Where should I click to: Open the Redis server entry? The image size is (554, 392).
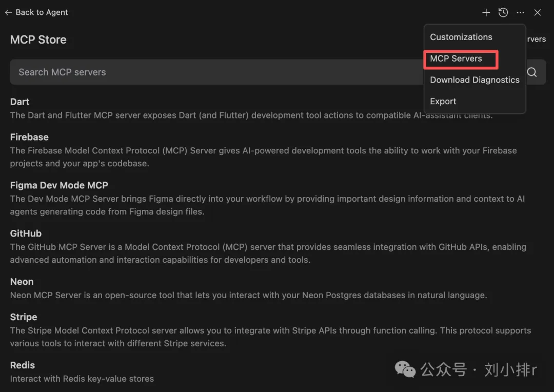(23, 365)
